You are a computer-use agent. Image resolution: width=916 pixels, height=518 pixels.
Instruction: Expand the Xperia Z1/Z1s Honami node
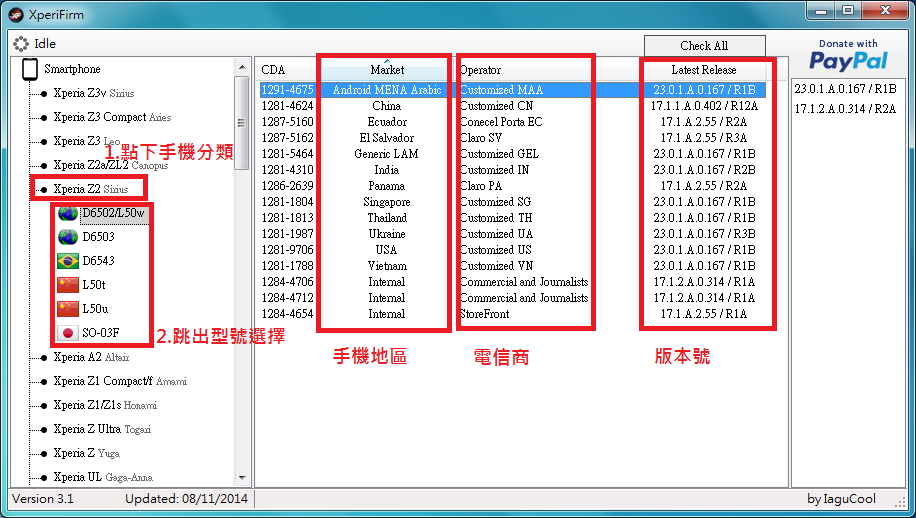click(105, 405)
